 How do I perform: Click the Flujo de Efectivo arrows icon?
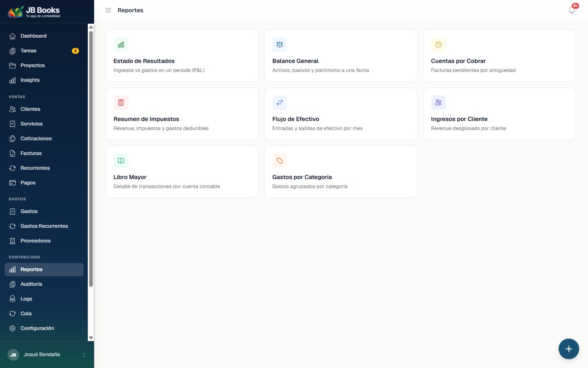280,103
